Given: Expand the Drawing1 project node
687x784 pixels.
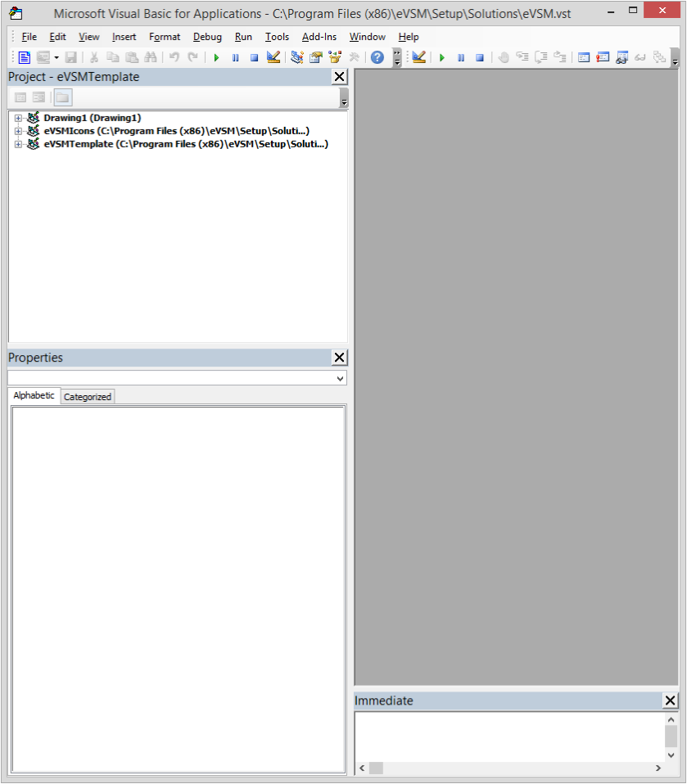Looking at the screenshot, I should (x=18, y=119).
